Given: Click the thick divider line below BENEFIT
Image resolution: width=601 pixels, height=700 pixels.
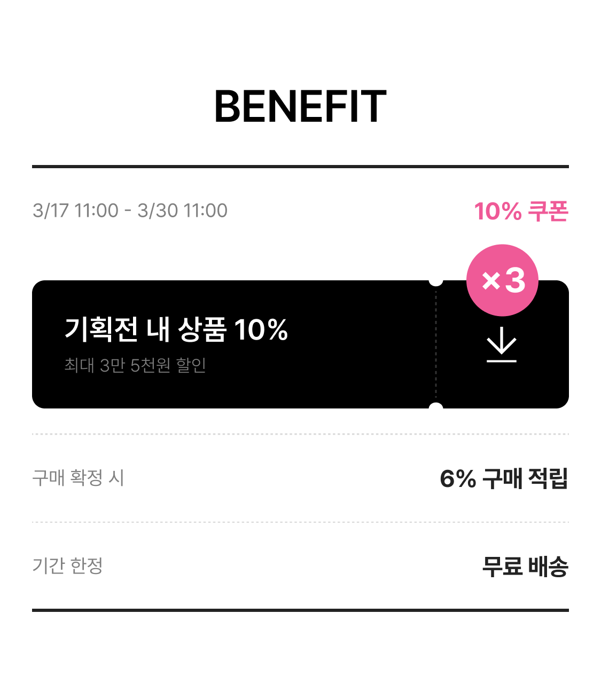Looking at the screenshot, I should [300, 167].
